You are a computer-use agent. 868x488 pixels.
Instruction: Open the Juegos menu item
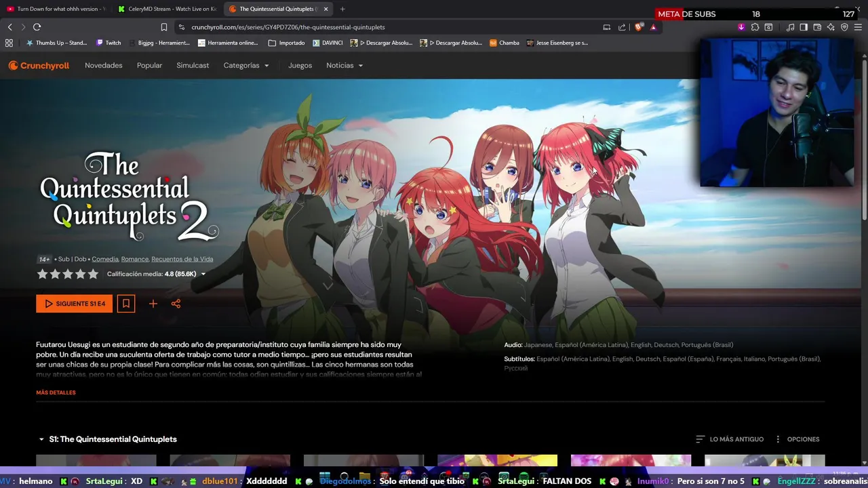pos(300,66)
